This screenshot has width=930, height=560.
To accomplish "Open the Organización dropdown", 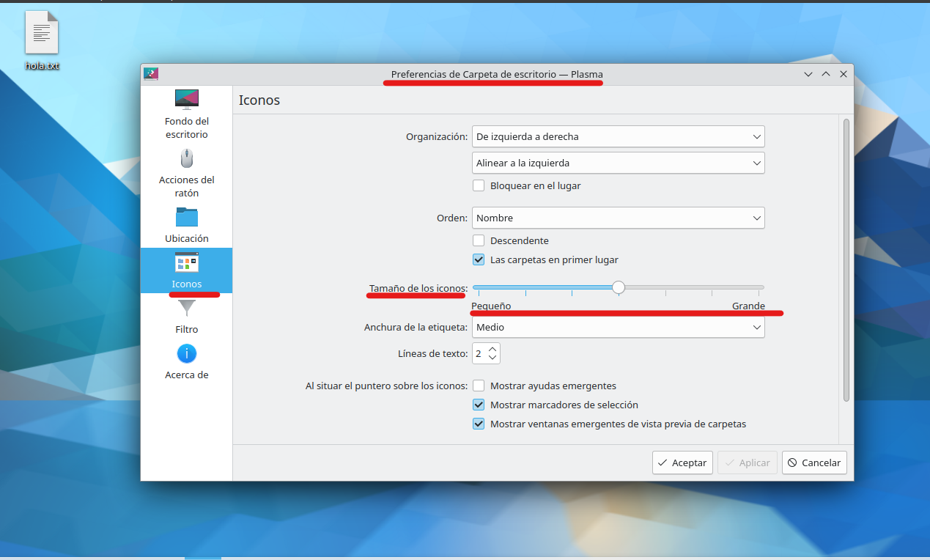I will coord(618,136).
